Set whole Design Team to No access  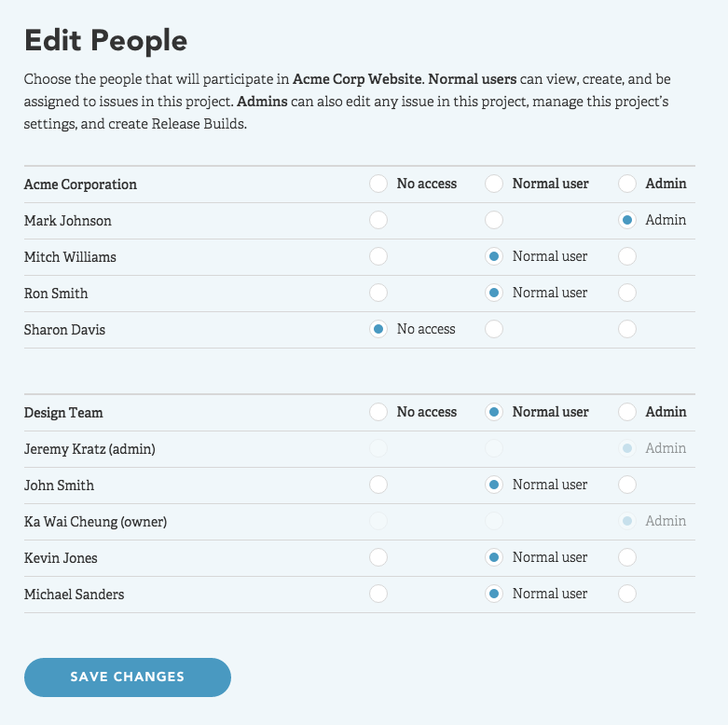point(378,412)
